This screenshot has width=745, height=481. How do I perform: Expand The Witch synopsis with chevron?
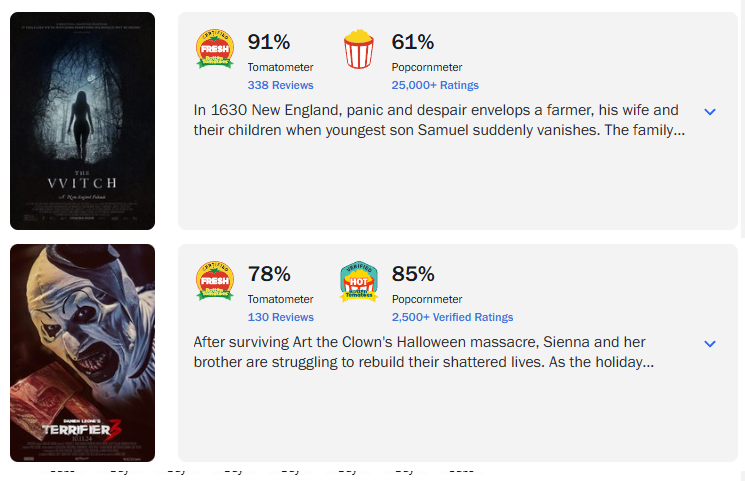(x=710, y=112)
